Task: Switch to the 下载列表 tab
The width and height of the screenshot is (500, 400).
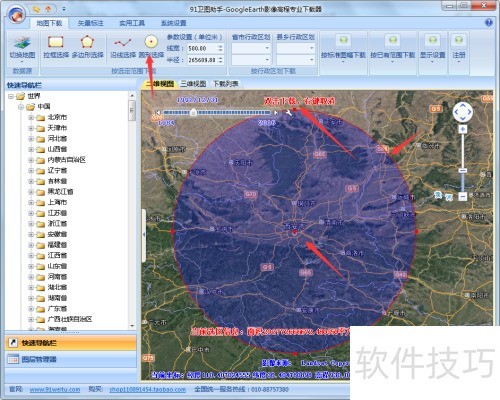Action: [225, 84]
